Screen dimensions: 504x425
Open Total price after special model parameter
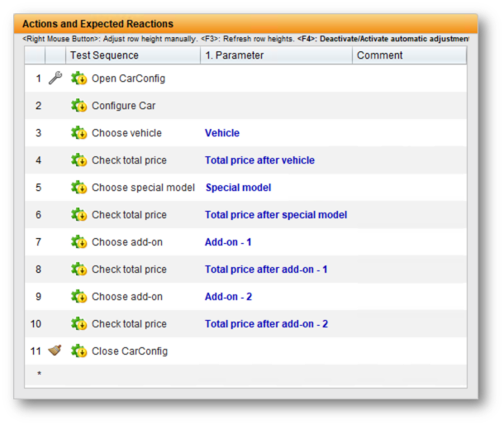(276, 215)
